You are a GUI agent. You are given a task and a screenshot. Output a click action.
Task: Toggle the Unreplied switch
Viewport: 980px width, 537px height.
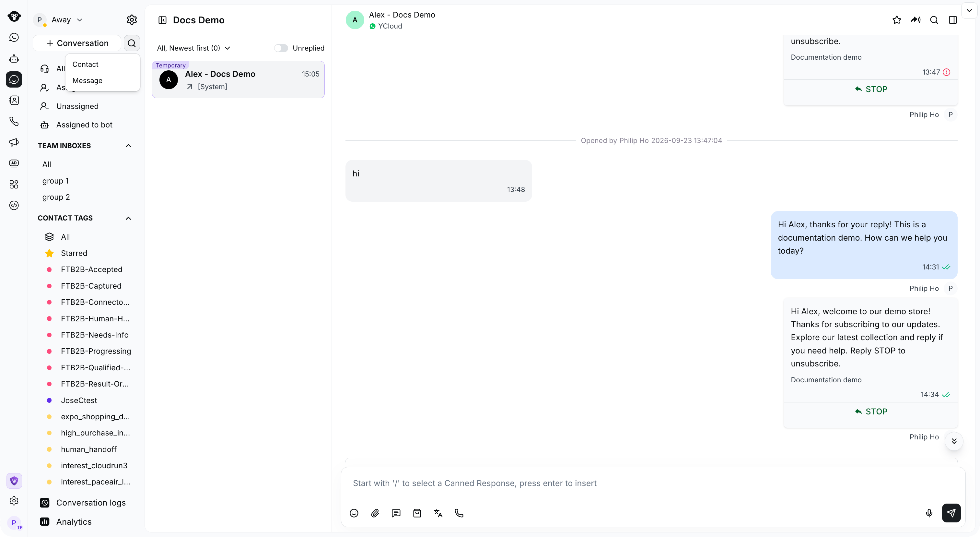(x=281, y=48)
